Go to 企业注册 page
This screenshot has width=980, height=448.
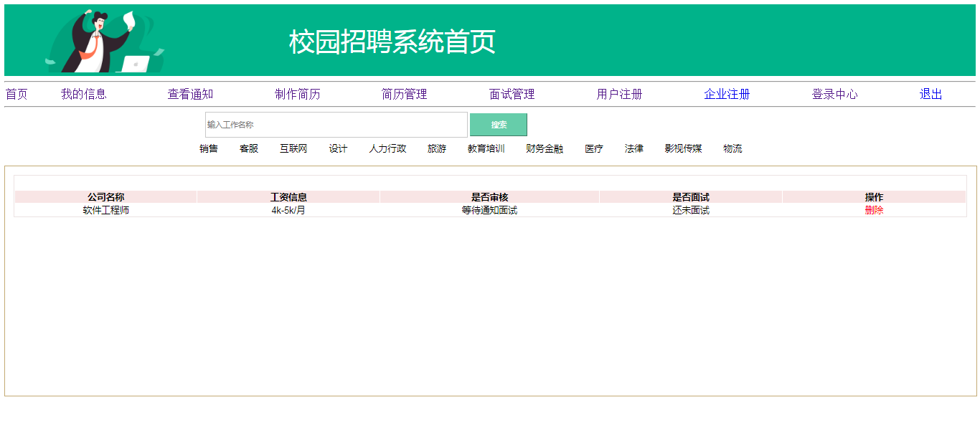coord(727,95)
